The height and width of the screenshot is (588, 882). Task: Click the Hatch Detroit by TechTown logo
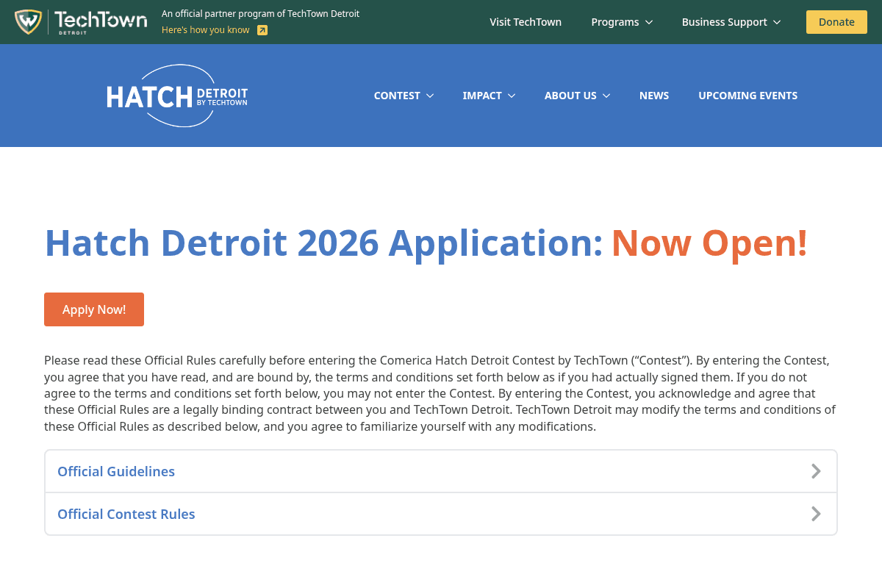pos(176,96)
